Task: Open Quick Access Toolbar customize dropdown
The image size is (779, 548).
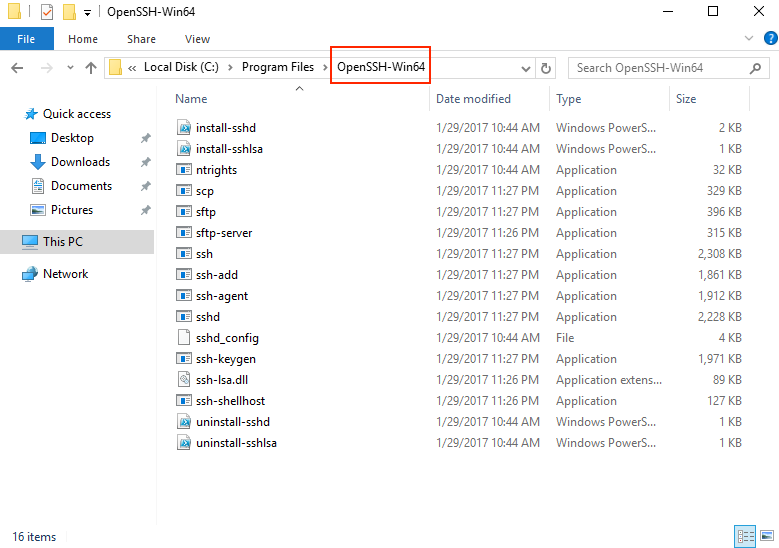Action: [x=88, y=12]
